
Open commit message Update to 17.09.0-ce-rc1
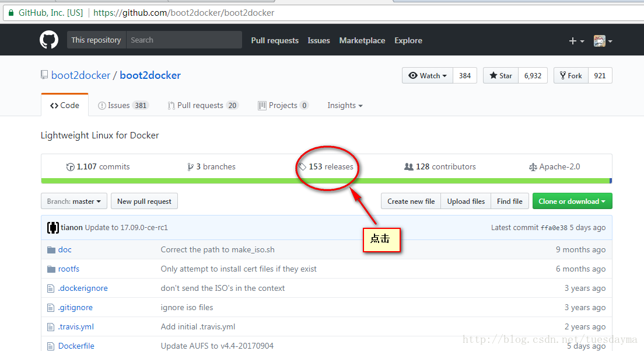[x=127, y=227]
